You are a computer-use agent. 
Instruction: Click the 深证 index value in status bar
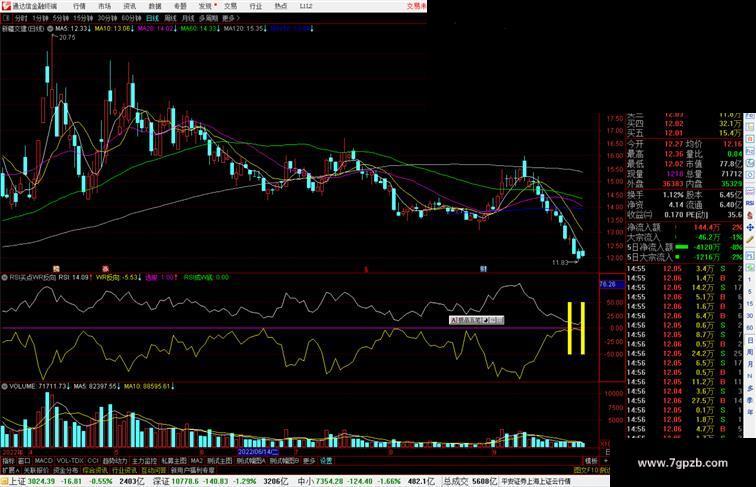[187, 481]
